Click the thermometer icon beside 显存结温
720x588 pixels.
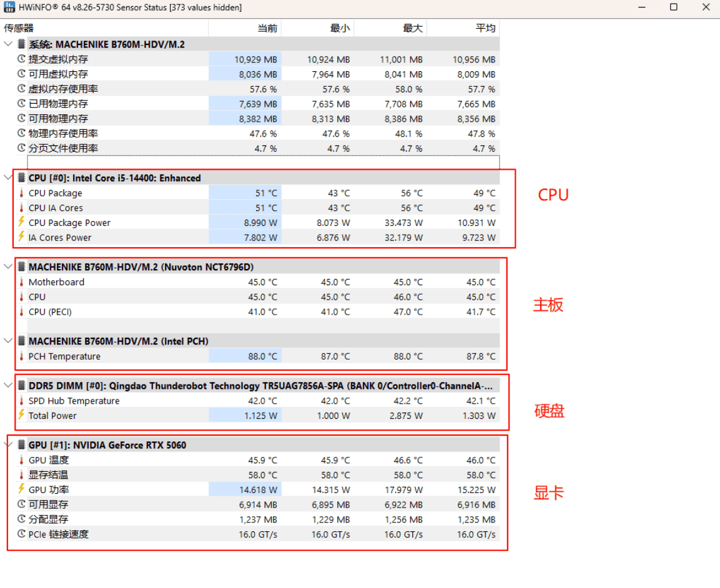[21, 474]
